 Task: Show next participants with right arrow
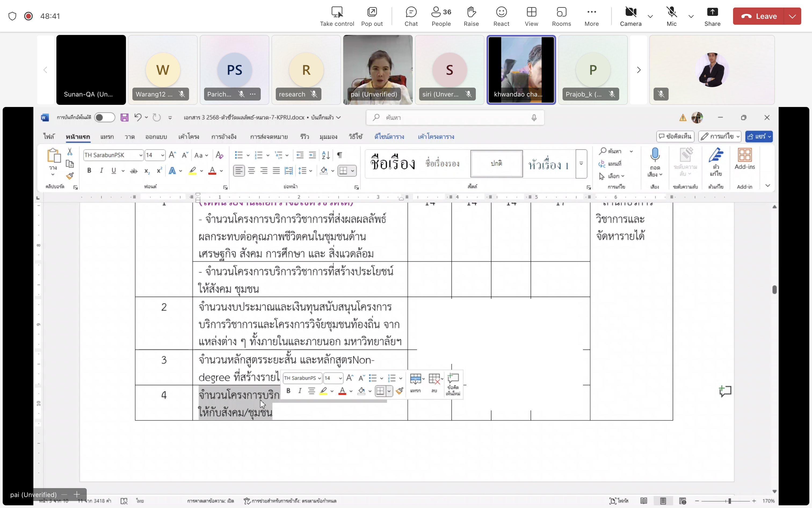click(639, 70)
